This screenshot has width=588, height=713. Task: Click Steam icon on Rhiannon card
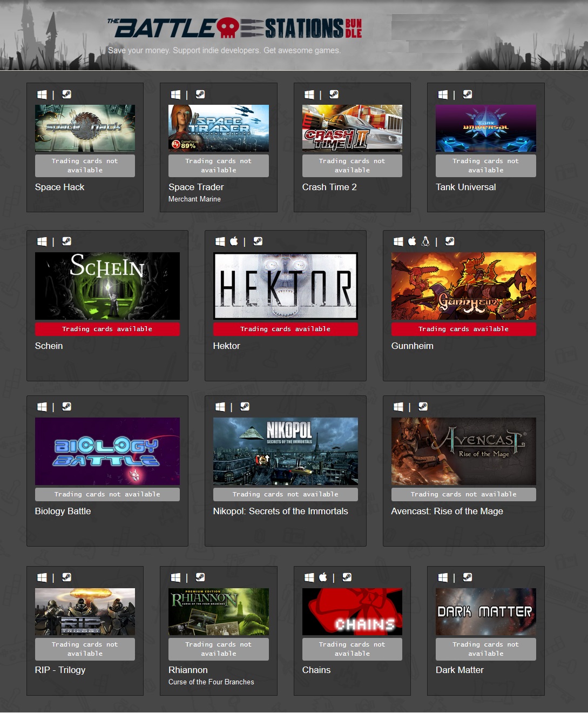point(200,577)
